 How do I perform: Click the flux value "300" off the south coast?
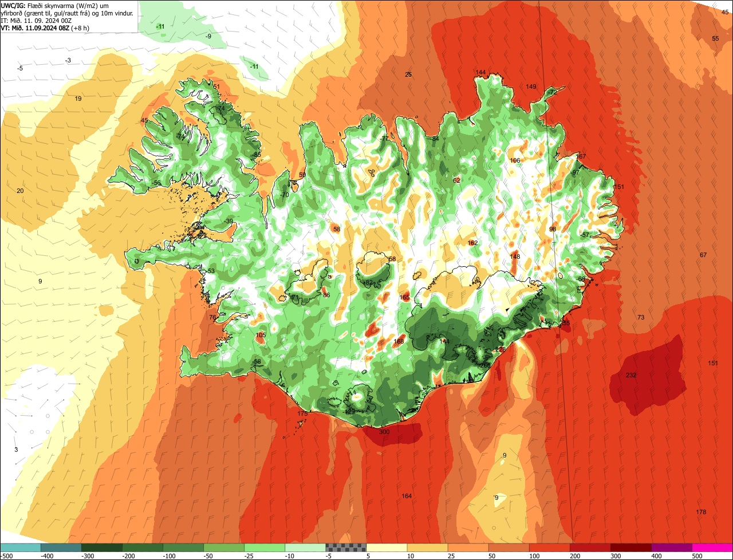point(384,432)
